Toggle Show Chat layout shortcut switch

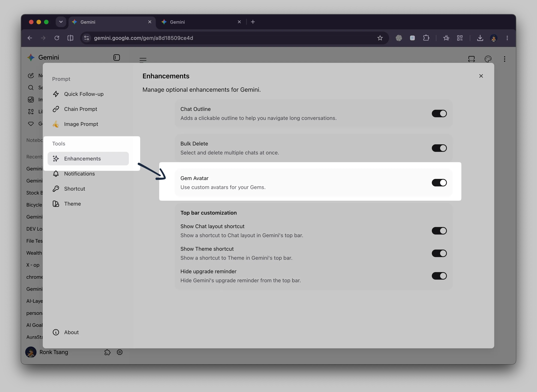[x=439, y=231]
